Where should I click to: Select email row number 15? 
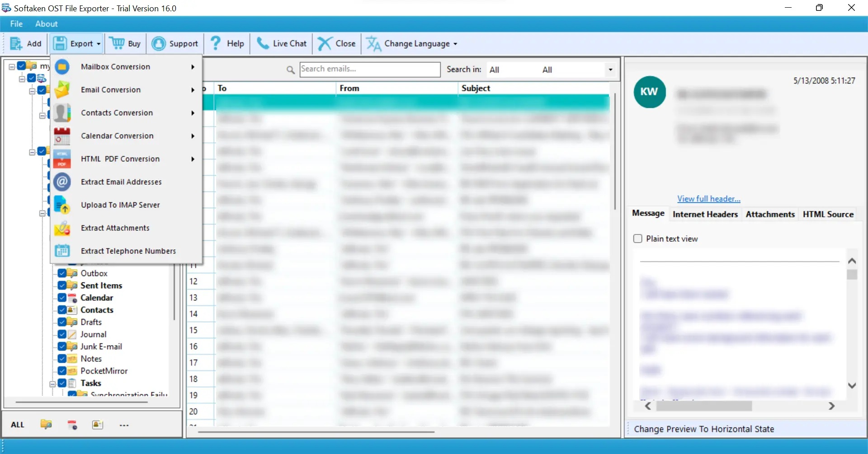pos(398,330)
